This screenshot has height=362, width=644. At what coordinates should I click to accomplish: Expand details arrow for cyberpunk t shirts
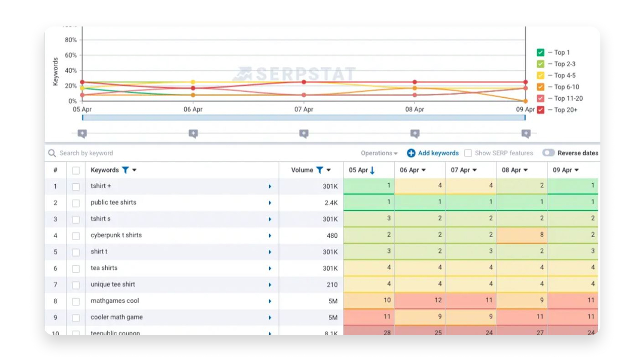[x=270, y=236]
